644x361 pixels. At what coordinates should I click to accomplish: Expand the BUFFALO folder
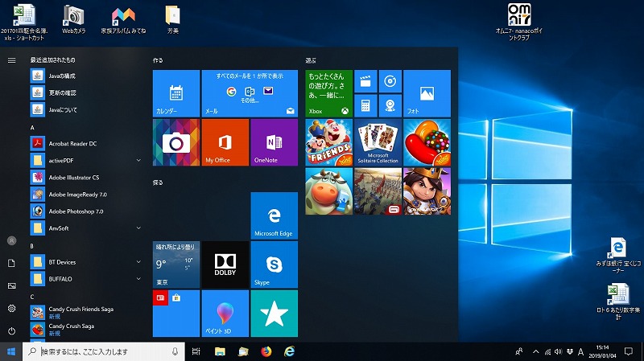86,279
